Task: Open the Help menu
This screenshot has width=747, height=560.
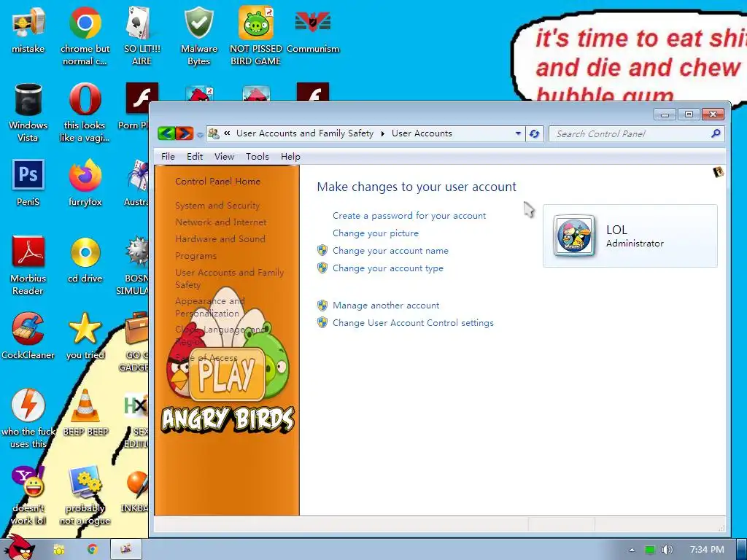Action: 290,157
